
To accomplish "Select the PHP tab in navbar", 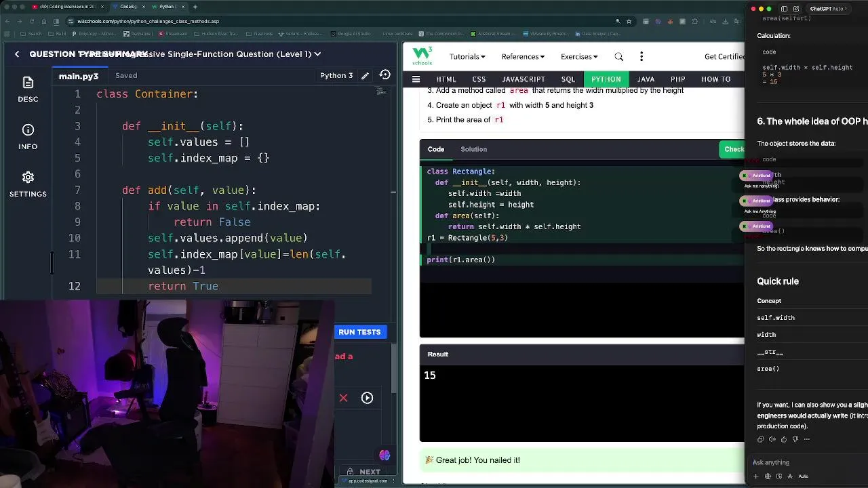I will [x=677, y=79].
